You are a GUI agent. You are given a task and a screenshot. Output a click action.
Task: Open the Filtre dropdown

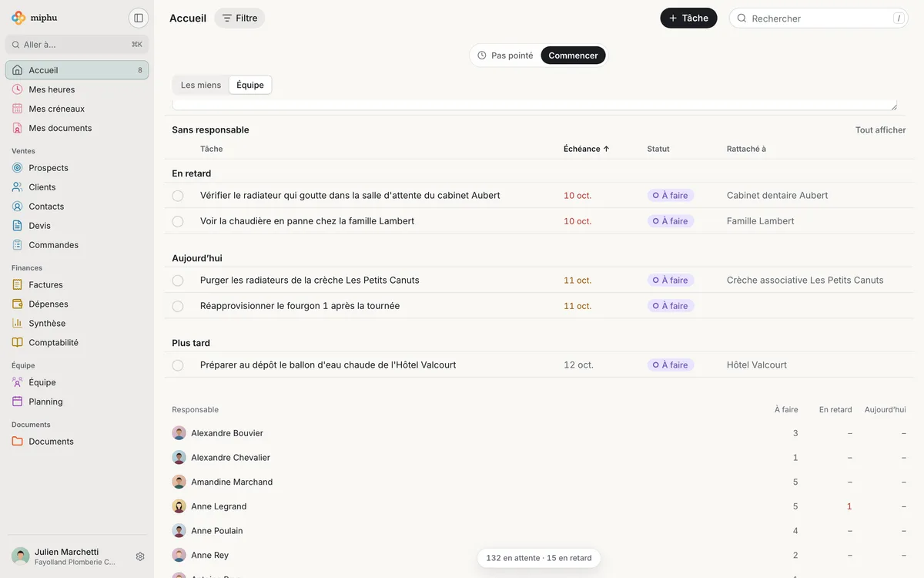point(239,18)
